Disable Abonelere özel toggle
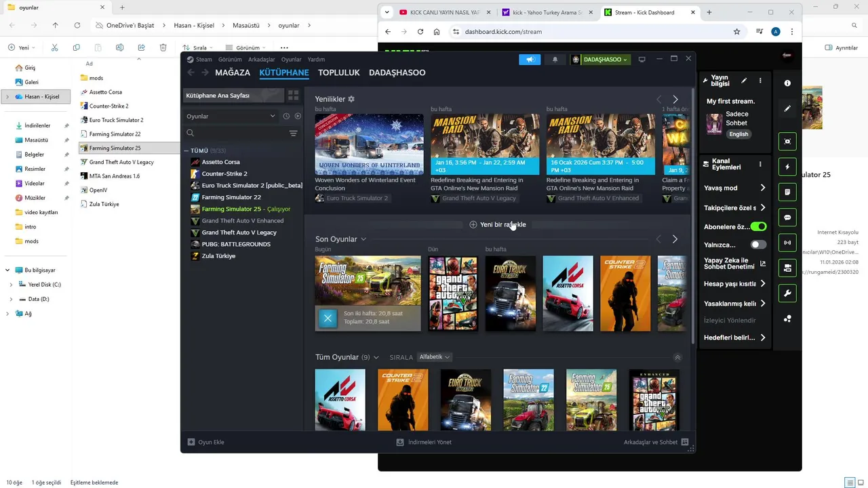The image size is (868, 488). pyautogui.click(x=758, y=226)
